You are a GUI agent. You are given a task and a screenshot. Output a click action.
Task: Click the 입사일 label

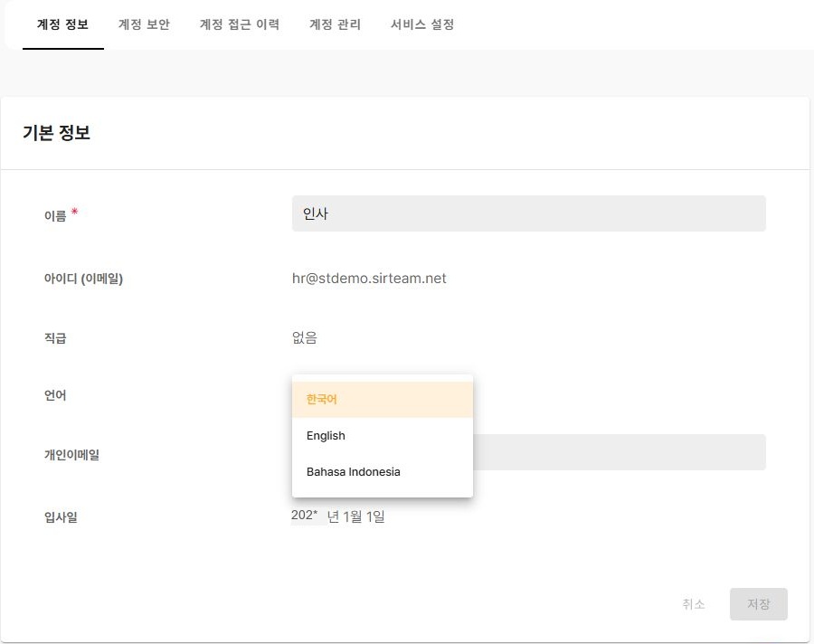[61, 517]
